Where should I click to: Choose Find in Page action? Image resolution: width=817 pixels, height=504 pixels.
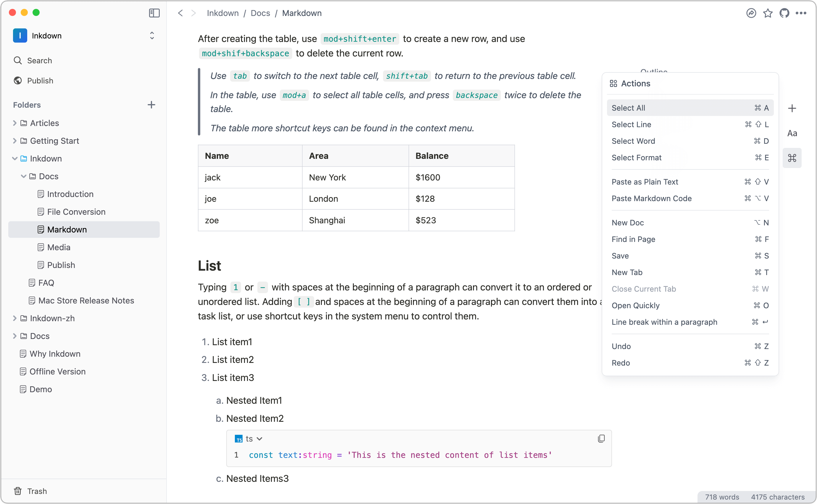pos(690,239)
